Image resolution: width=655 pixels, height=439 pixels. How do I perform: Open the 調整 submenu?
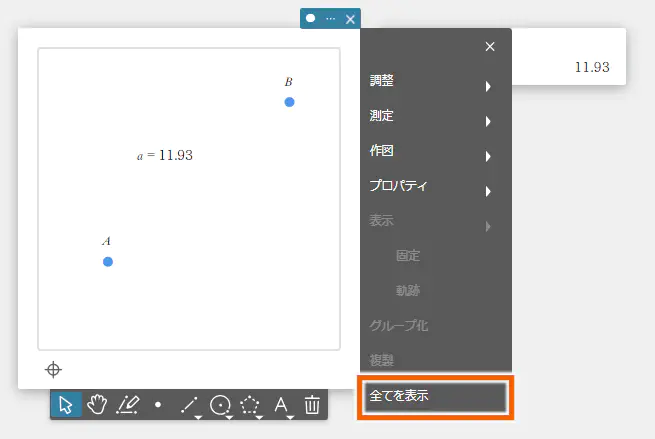436,80
